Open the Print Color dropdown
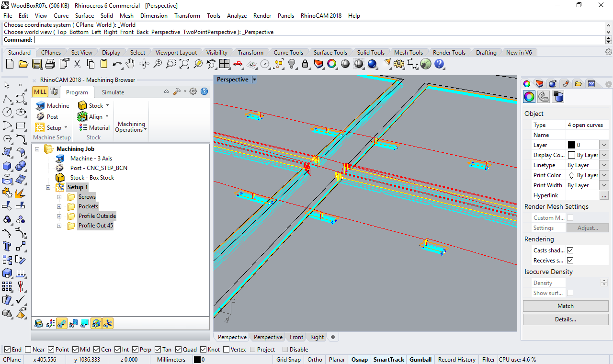Viewport: 613px width, 364px height. click(603, 175)
